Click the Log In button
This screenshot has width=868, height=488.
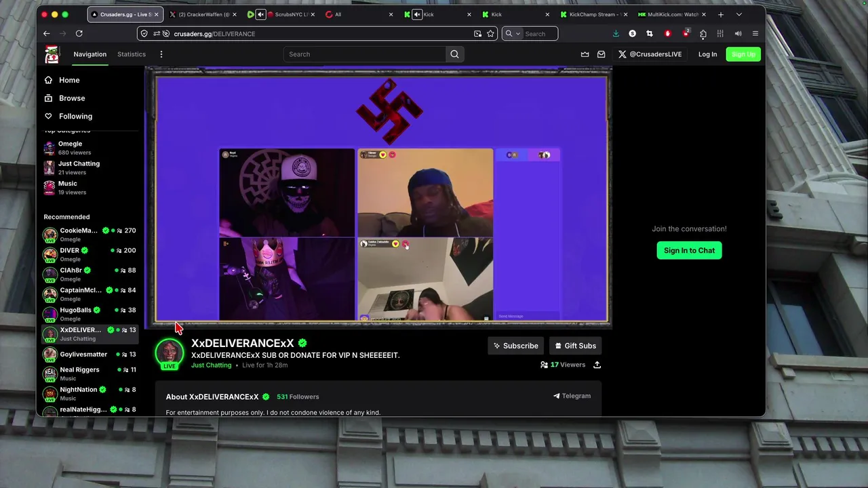pos(707,54)
